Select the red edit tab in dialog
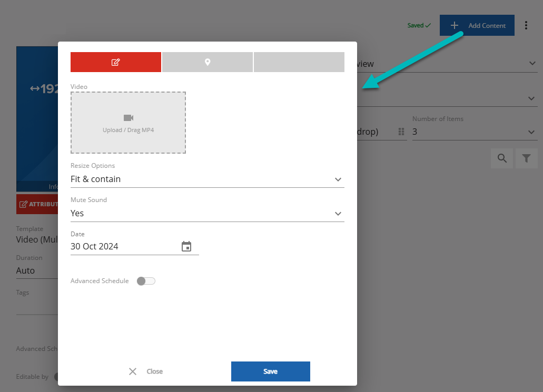 tap(116, 62)
